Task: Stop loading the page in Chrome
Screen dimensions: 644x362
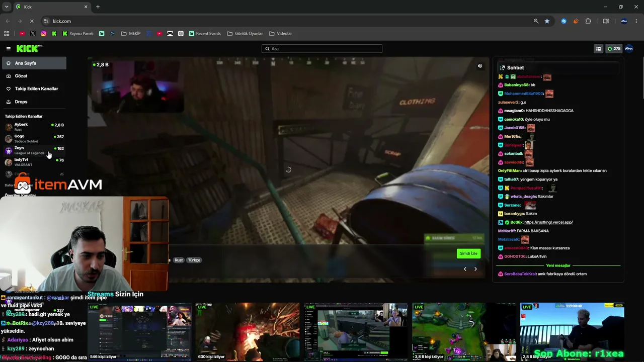Action: pos(31,21)
